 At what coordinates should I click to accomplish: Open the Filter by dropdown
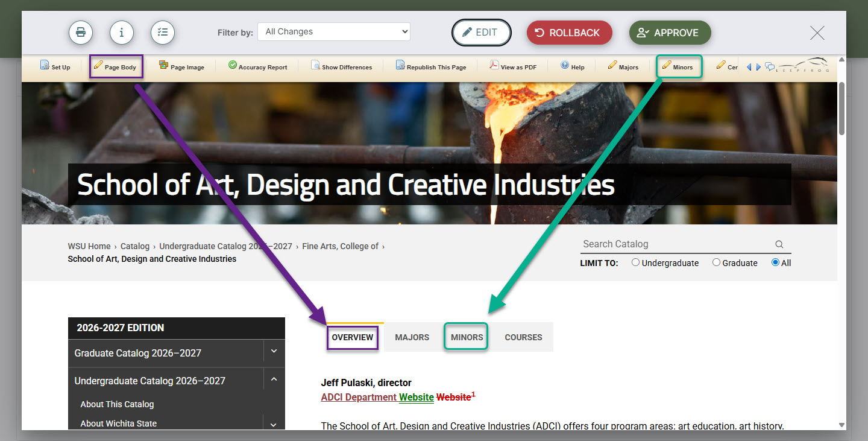coord(334,32)
